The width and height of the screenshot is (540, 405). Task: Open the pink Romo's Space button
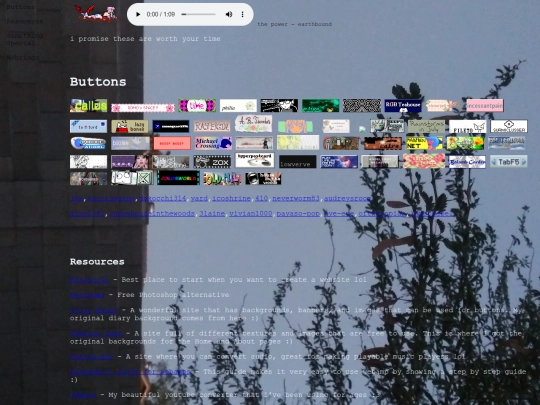[143, 108]
